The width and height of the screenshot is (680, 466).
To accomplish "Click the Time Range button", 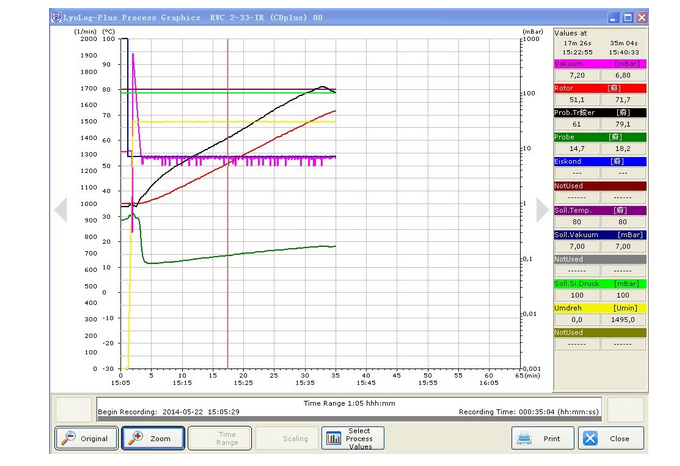I will tap(219, 438).
